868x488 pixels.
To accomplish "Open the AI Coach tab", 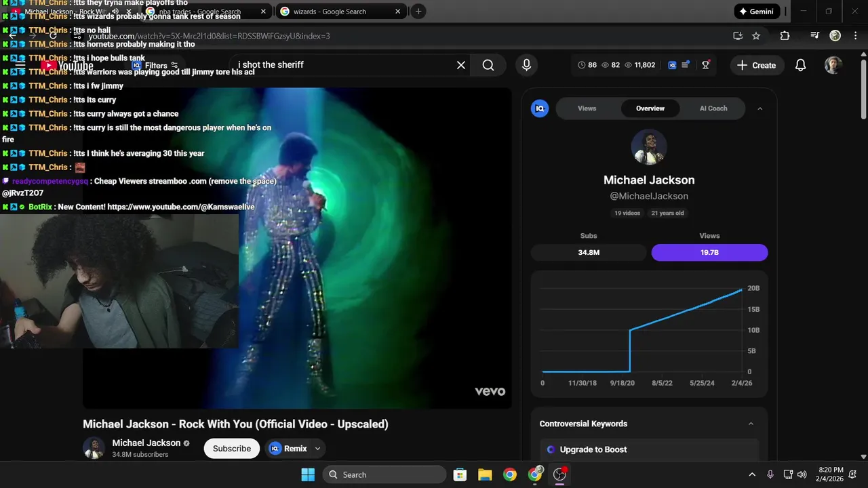I will [713, 108].
